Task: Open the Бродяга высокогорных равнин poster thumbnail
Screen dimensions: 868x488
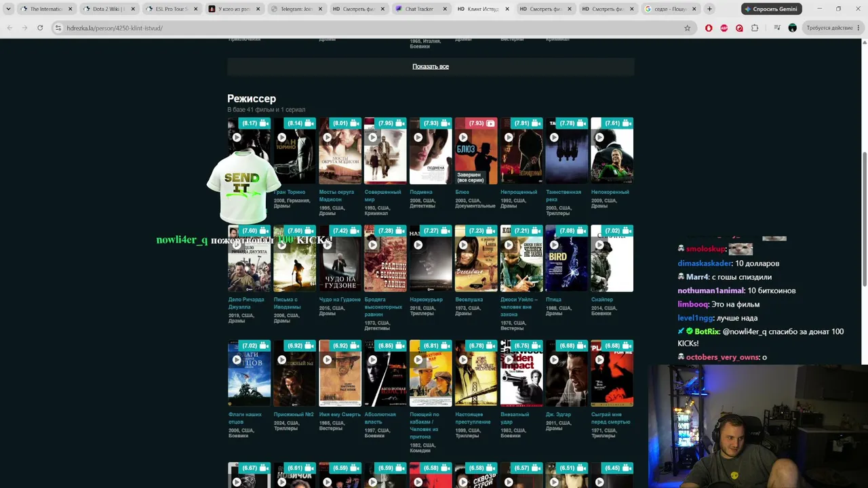Action: click(385, 258)
